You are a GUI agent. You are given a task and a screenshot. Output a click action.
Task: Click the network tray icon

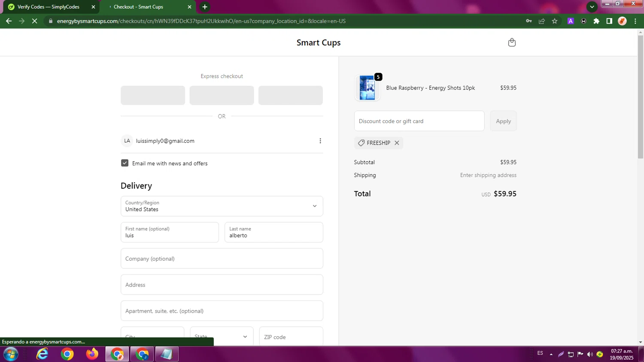click(571, 354)
